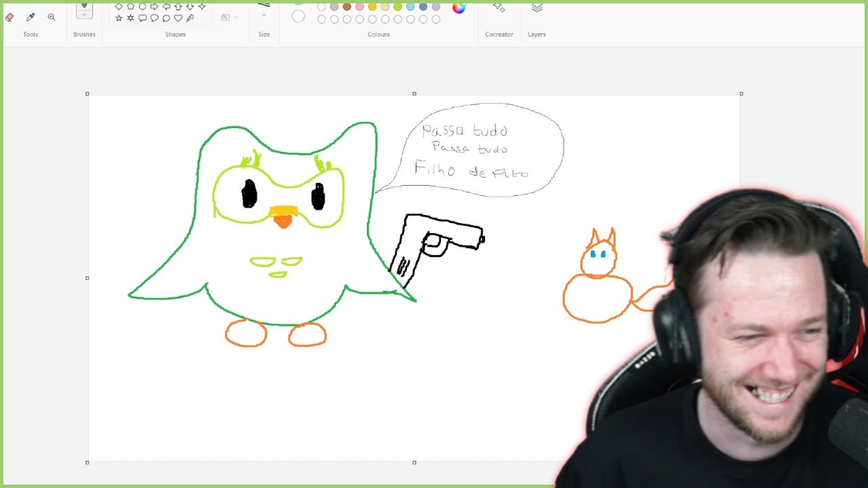The height and width of the screenshot is (488, 868).
Task: Pick the steel blue colour swatch
Action: (x=423, y=7)
